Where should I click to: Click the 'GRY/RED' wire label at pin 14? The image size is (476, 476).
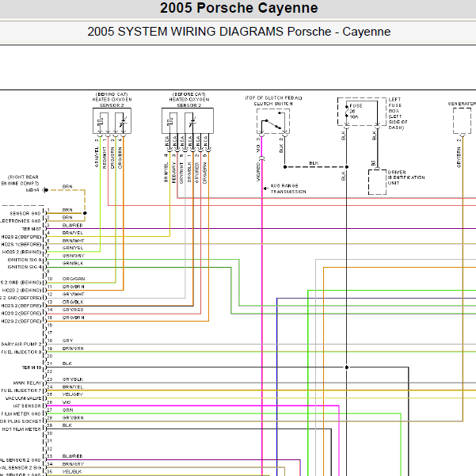(73, 310)
